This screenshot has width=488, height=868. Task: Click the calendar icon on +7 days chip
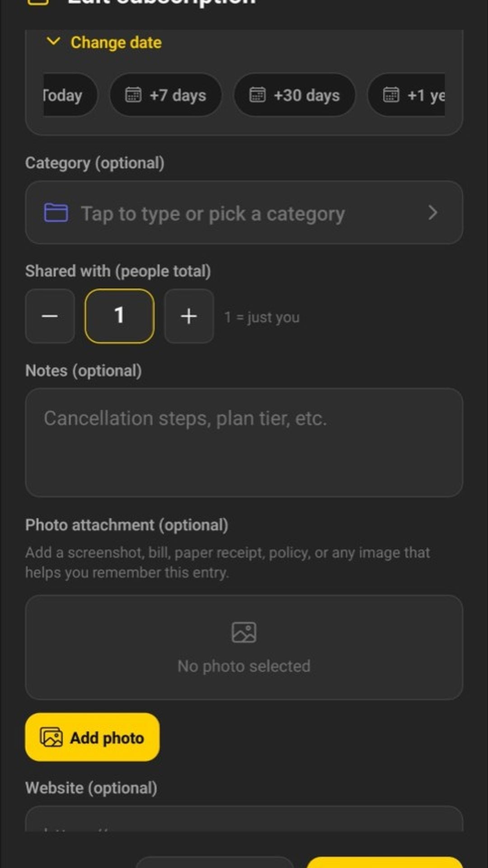[133, 95]
